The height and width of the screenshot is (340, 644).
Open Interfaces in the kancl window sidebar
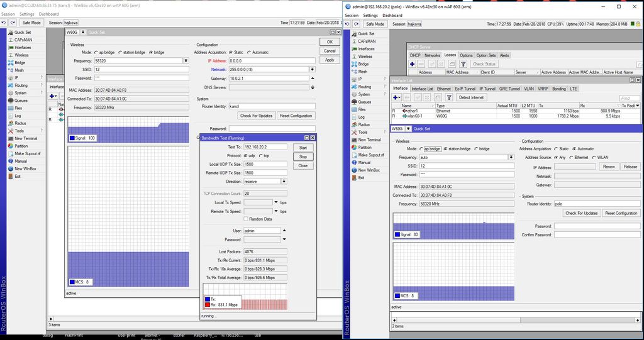tap(23, 48)
